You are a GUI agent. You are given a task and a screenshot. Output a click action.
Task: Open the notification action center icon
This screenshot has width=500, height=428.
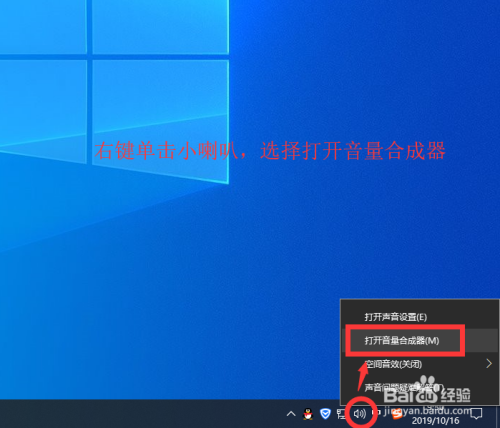point(477,414)
